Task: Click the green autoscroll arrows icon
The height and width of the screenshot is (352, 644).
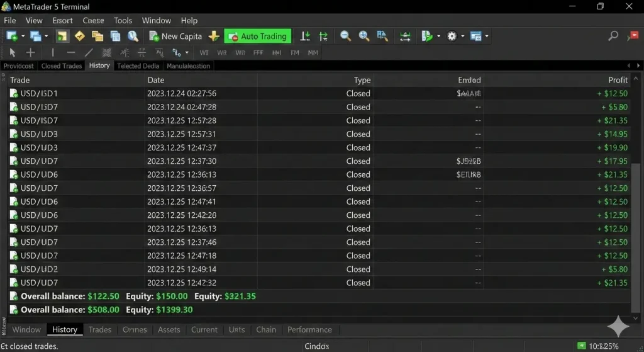Action: point(406,36)
